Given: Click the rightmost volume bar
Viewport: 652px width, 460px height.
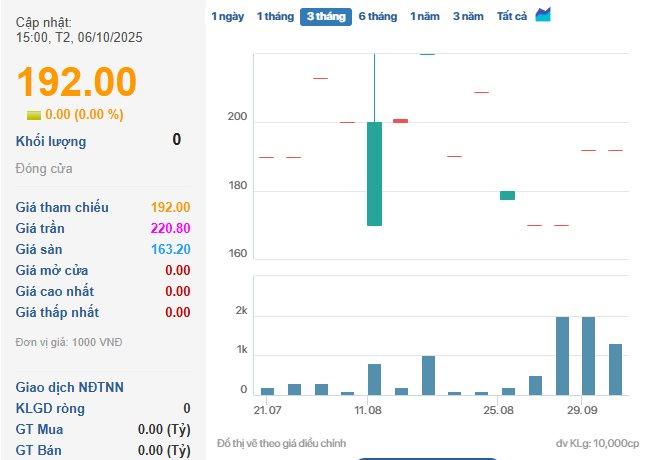Looking at the screenshot, I should point(616,369).
